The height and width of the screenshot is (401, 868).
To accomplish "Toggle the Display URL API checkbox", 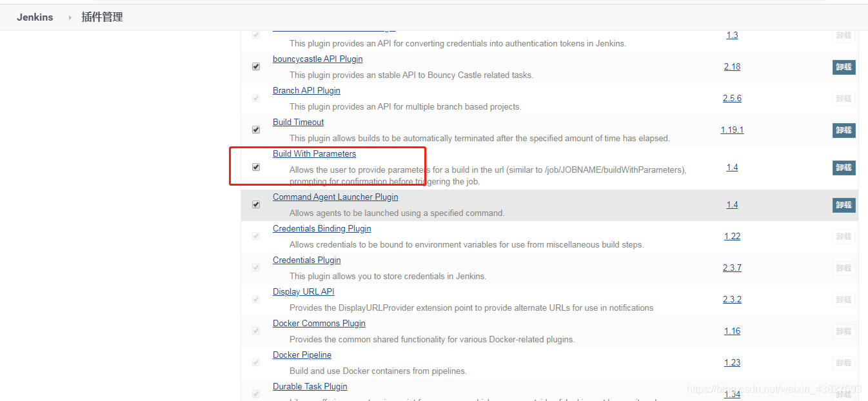I will pos(256,299).
